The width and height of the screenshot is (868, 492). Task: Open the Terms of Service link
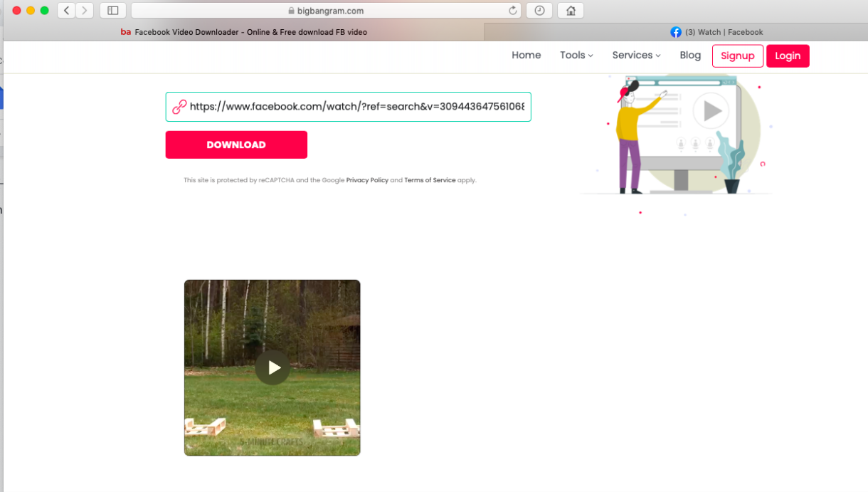(430, 180)
